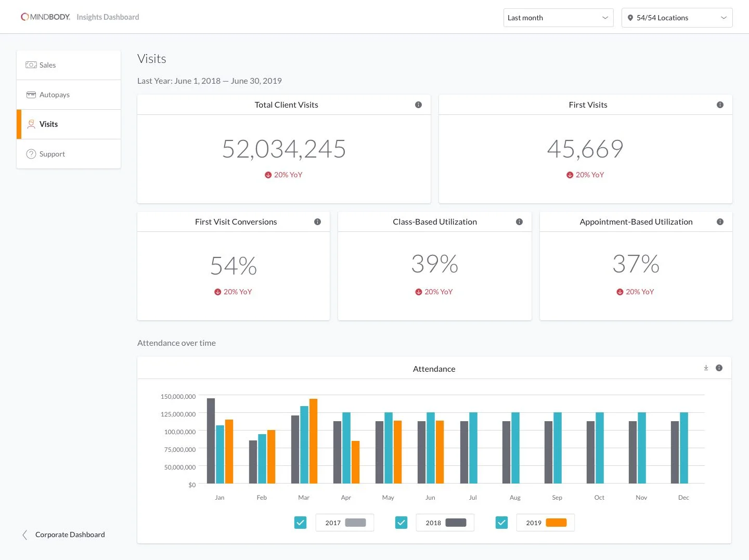Image resolution: width=749 pixels, height=560 pixels.
Task: Click the 2018 legend button
Action: (x=445, y=523)
